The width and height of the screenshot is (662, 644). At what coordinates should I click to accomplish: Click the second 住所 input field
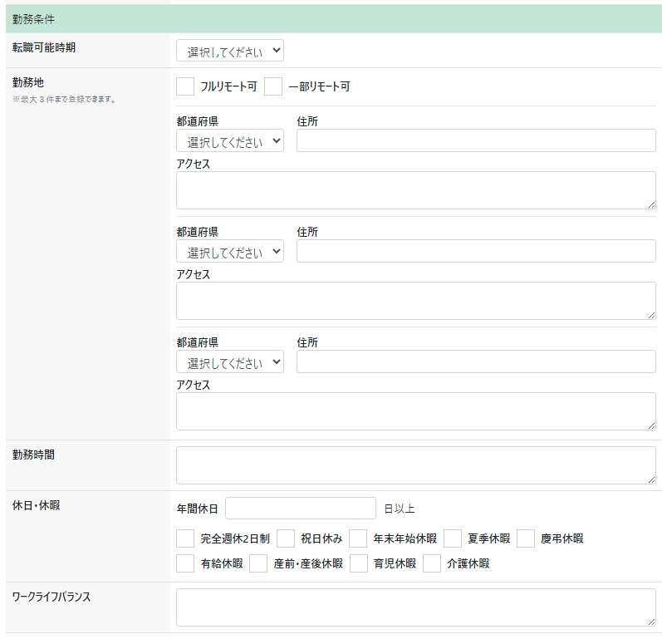(x=475, y=252)
